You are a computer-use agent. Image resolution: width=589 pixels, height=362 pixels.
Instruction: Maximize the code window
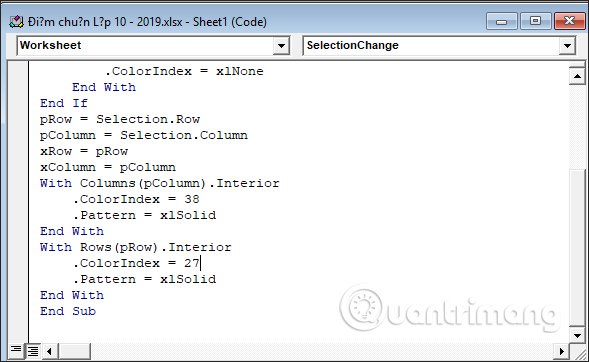click(535, 21)
